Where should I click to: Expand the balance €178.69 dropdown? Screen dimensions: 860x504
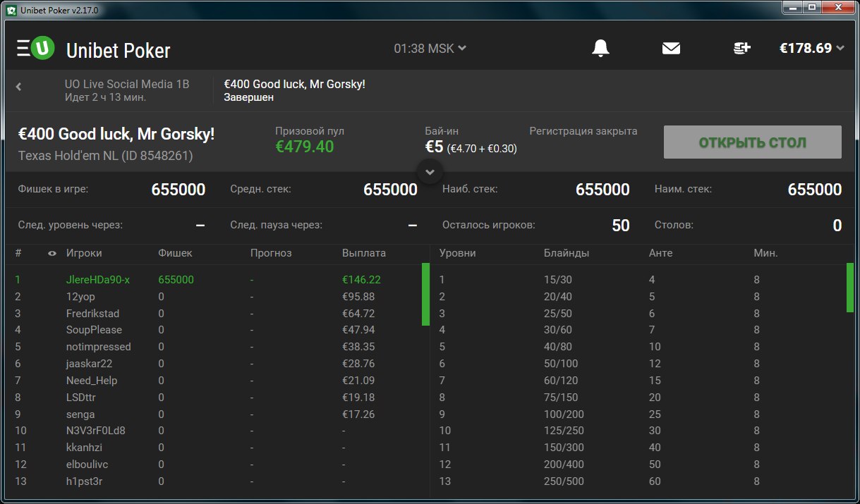click(x=811, y=48)
